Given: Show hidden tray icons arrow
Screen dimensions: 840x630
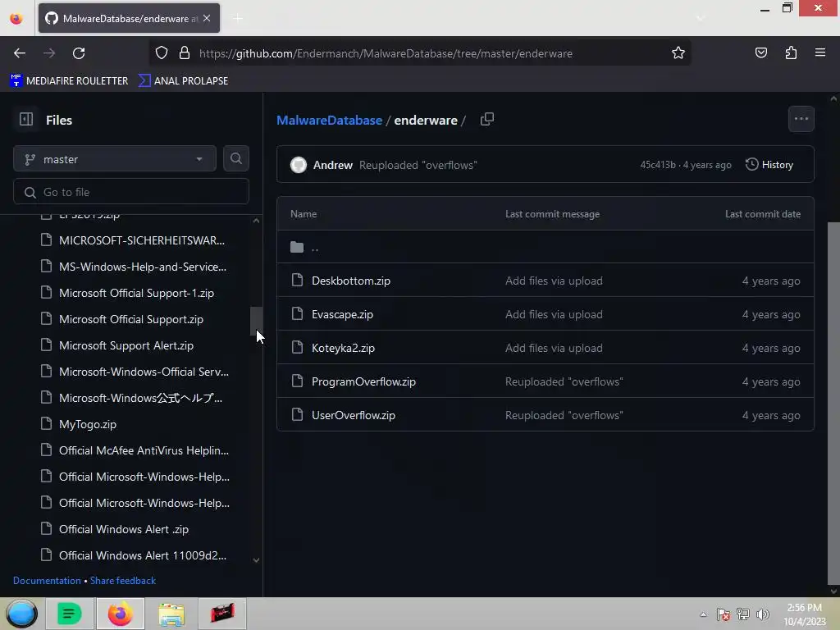Looking at the screenshot, I should 703,614.
